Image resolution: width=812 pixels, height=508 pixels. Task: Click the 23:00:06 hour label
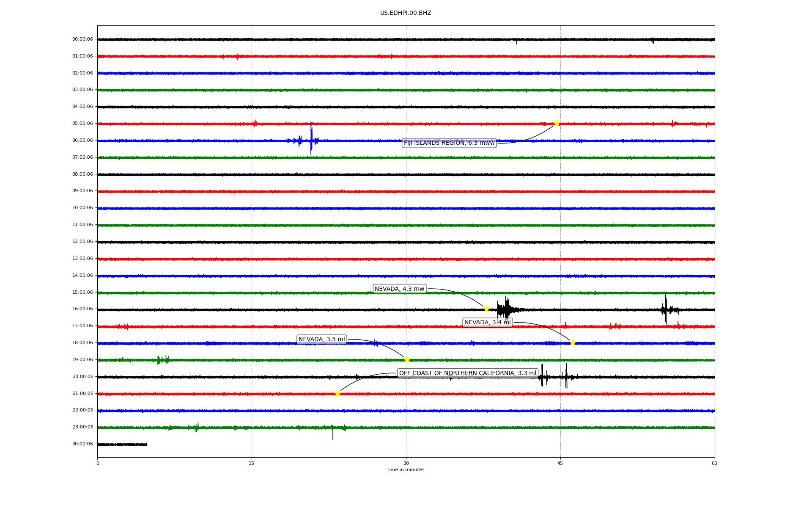(x=82, y=427)
